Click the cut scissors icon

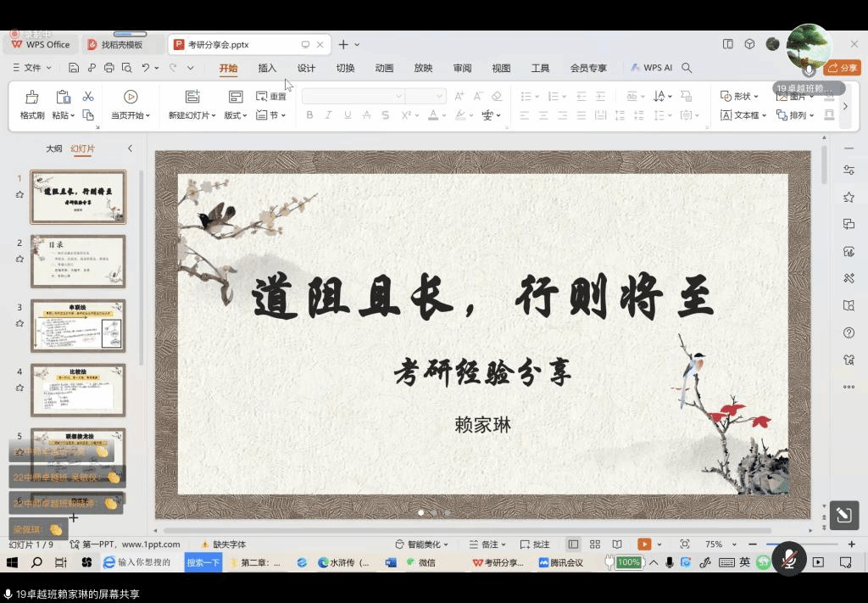[x=87, y=97]
